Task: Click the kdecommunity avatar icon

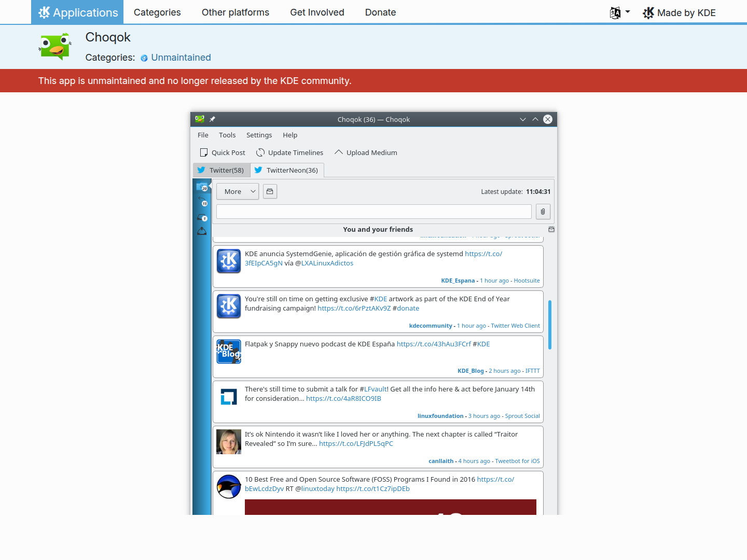Action: tap(229, 306)
